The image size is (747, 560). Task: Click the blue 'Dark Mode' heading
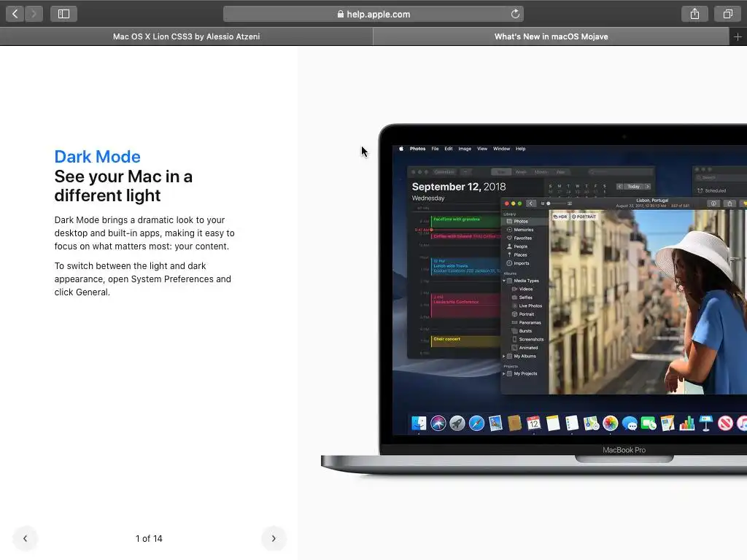[97, 157]
